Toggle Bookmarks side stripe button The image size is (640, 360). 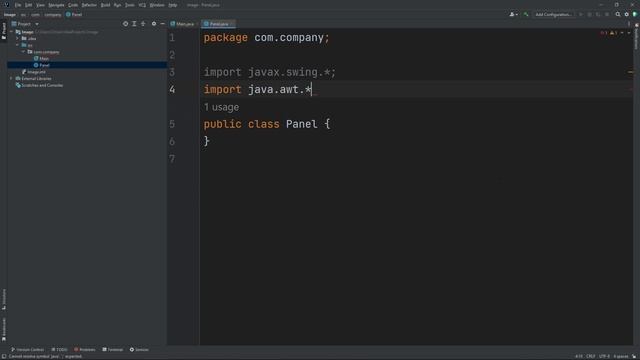point(4,329)
